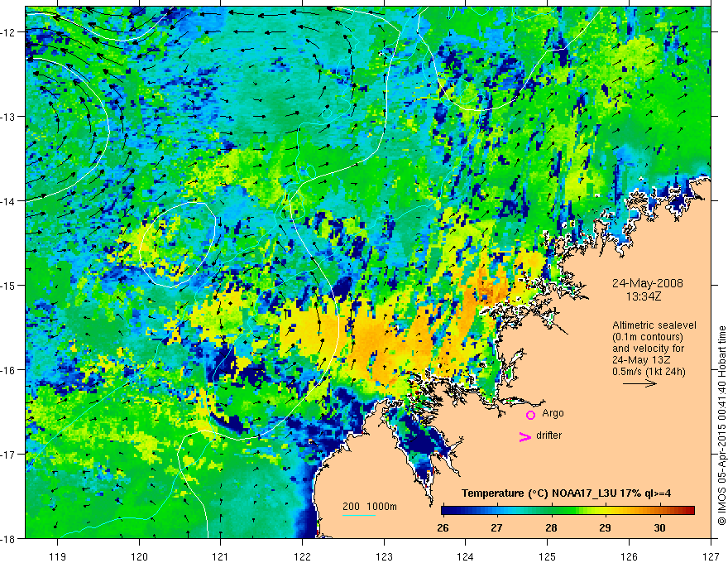This screenshot has height=563, width=728.
Task: Click the longitude axis label 125
Action: [548, 556]
